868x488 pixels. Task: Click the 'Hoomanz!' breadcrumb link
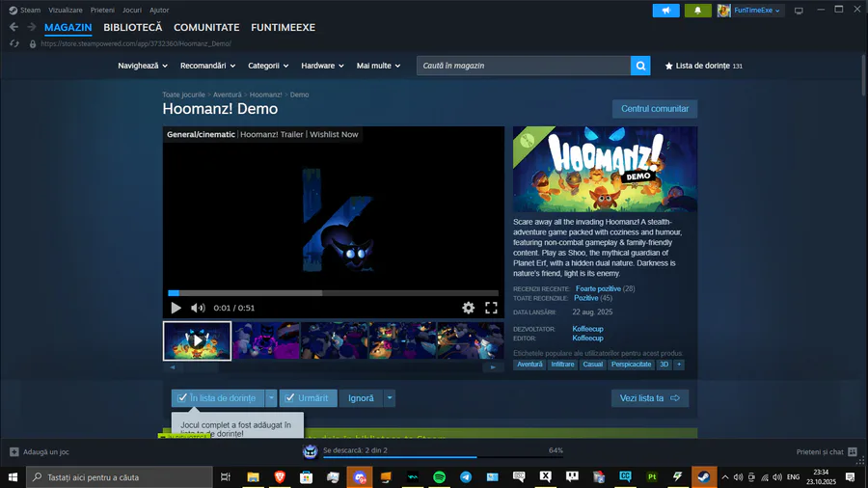click(x=266, y=95)
